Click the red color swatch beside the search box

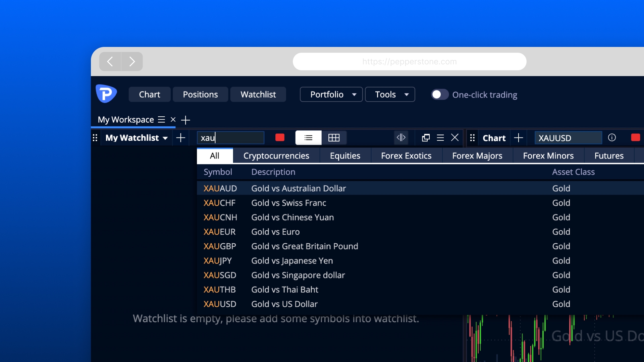tap(280, 137)
